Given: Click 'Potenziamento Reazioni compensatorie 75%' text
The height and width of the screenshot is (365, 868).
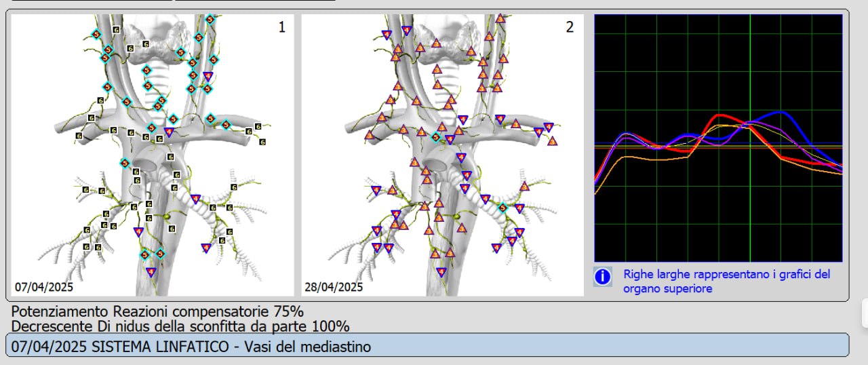Looking at the screenshot, I should tap(157, 311).
